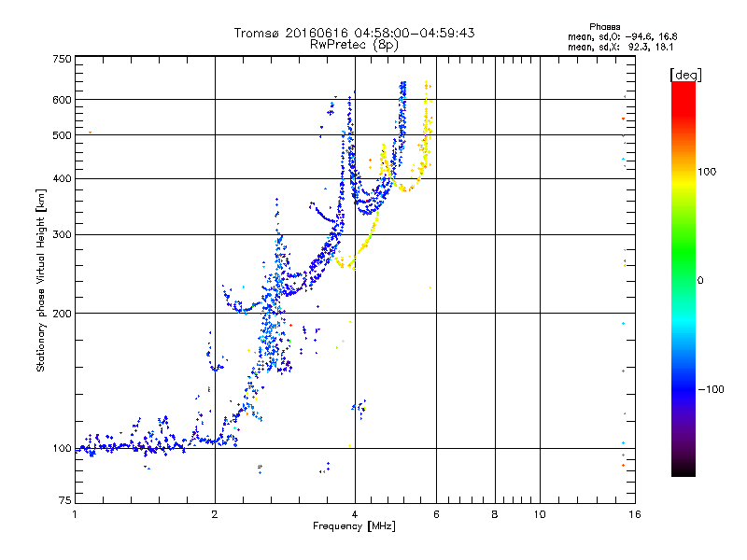Viewport: 747px width, 560px height.
Task: Click the '0' label on the colorbar
Action: point(700,280)
